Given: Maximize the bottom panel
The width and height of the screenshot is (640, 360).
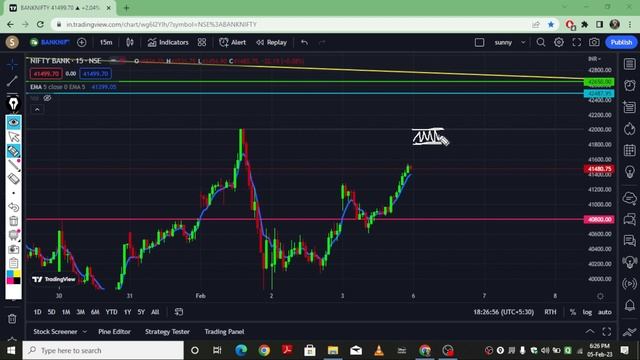Looking at the screenshot, I should tap(607, 331).
